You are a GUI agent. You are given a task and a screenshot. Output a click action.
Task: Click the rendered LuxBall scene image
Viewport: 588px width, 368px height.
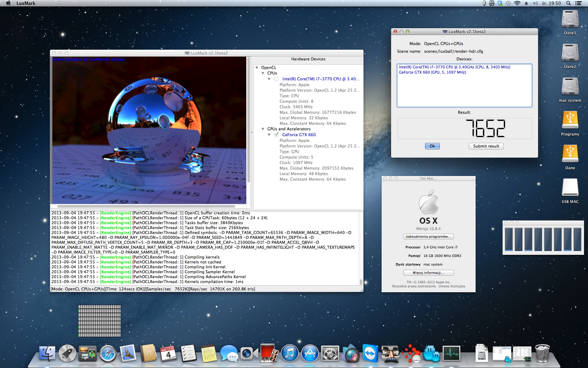click(x=149, y=130)
